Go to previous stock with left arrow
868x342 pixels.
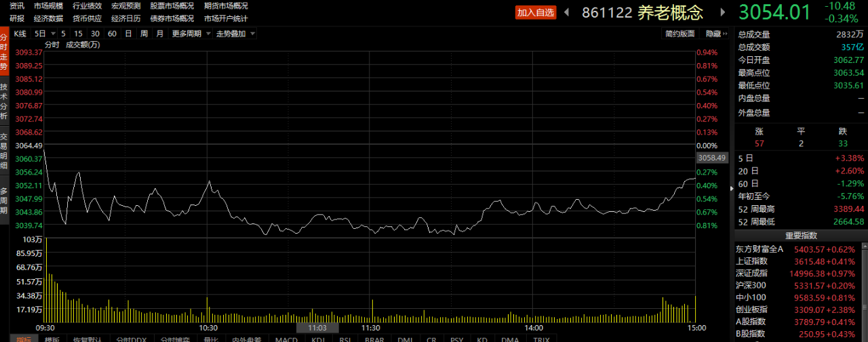tap(567, 12)
